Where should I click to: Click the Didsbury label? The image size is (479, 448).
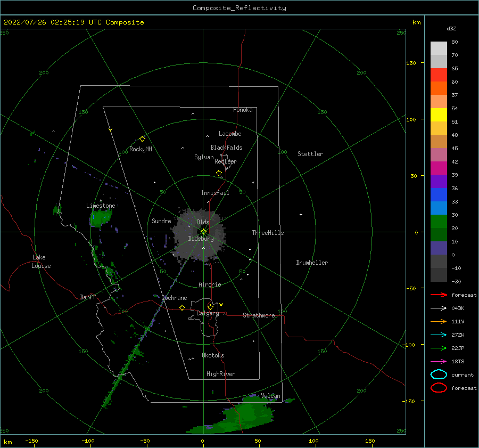(x=201, y=239)
